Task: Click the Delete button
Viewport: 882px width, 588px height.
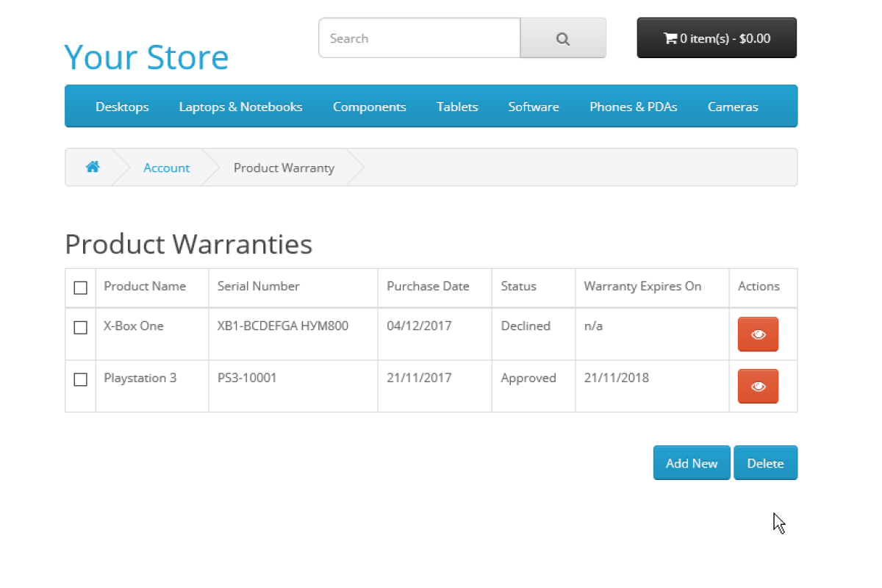Action: tap(765, 463)
